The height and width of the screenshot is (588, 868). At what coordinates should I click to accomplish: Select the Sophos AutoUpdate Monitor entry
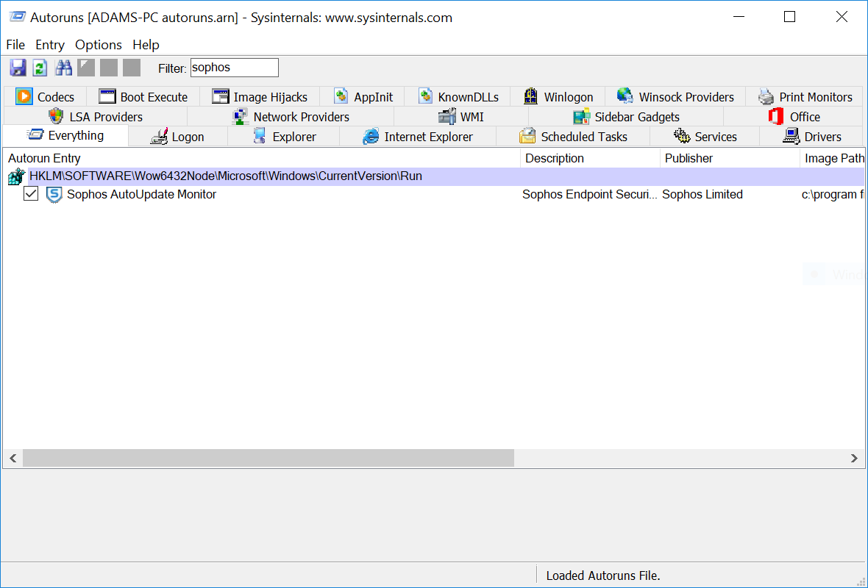(x=142, y=194)
